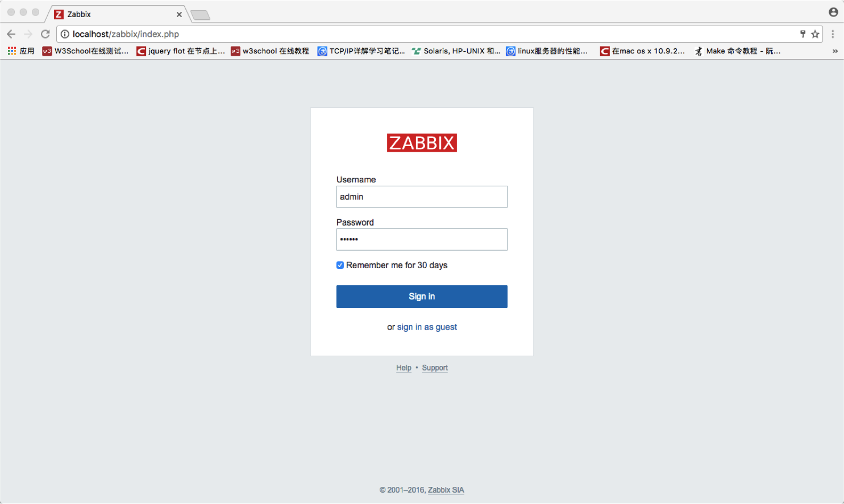844x504 pixels.
Task: Open the Help link
Action: (404, 368)
